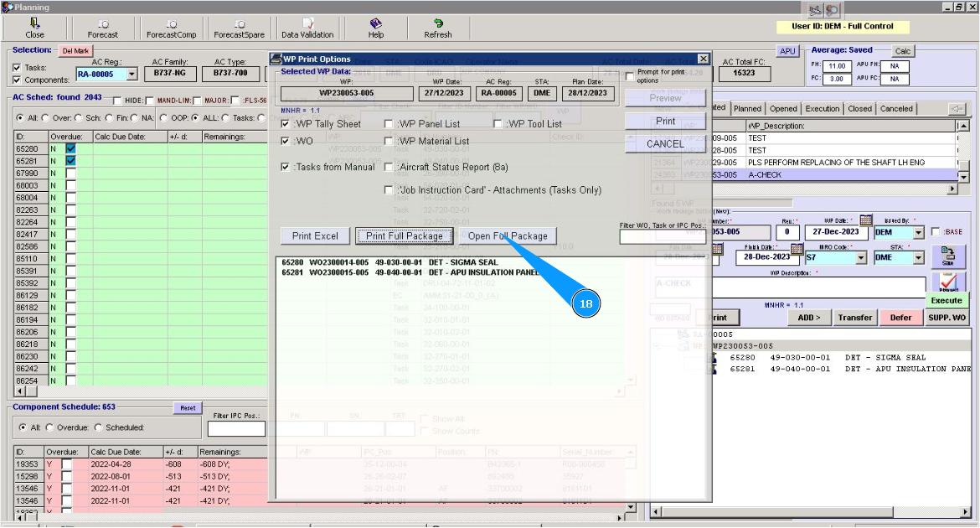
Task: Click the red checkmark icon above Execute
Action: click(948, 282)
